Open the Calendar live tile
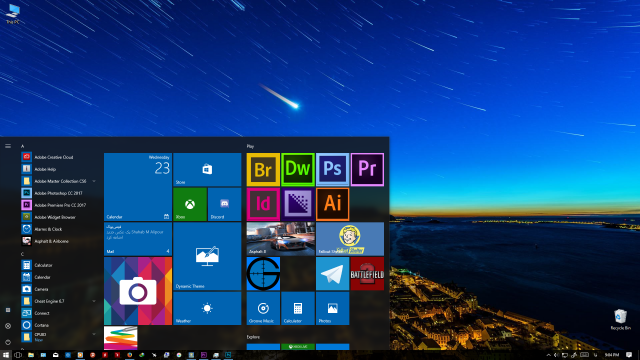This screenshot has height=360, width=640. (x=138, y=187)
